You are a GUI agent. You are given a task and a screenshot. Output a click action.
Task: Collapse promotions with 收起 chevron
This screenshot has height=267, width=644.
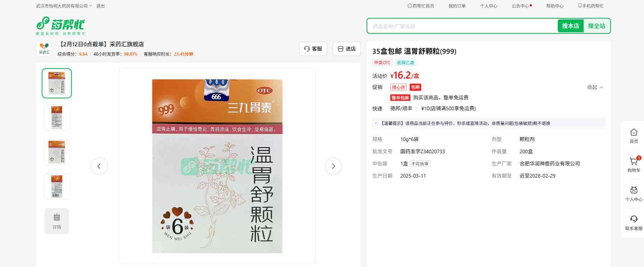coord(595,87)
